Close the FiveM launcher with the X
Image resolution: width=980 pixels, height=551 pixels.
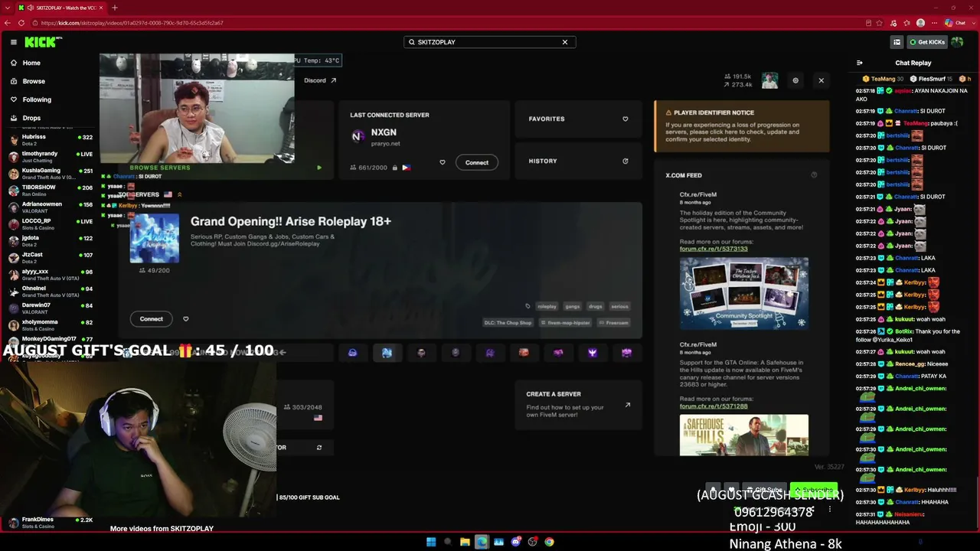(821, 80)
